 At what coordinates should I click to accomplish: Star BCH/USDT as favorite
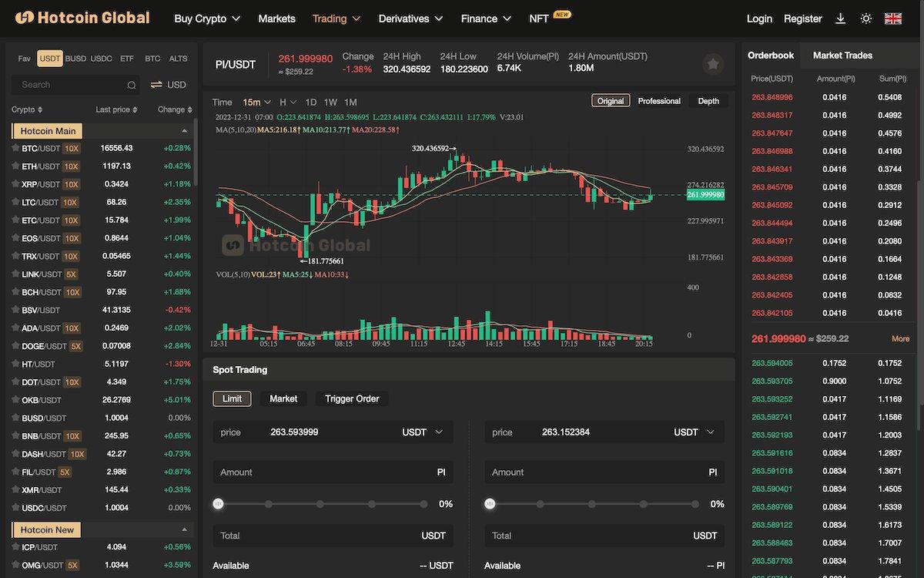point(15,292)
